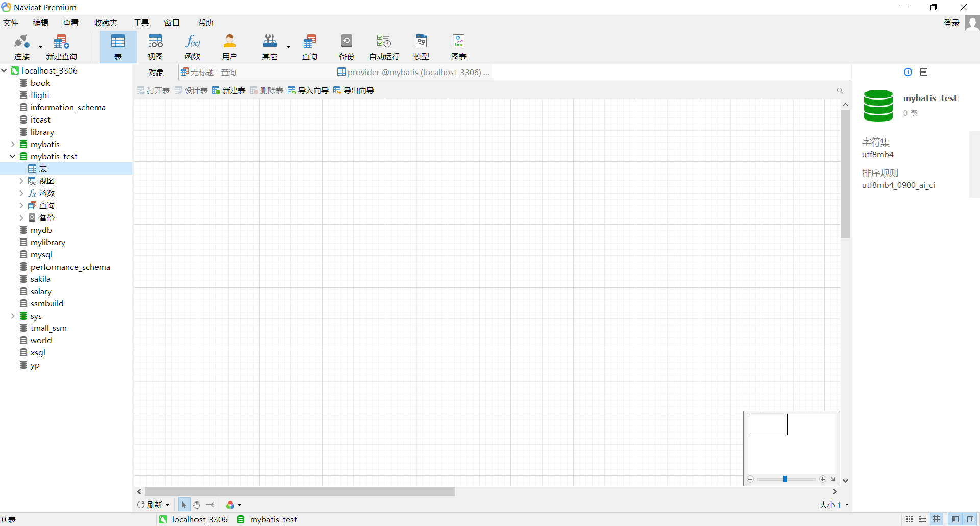
Task: Switch to list view
Action: [923, 519]
